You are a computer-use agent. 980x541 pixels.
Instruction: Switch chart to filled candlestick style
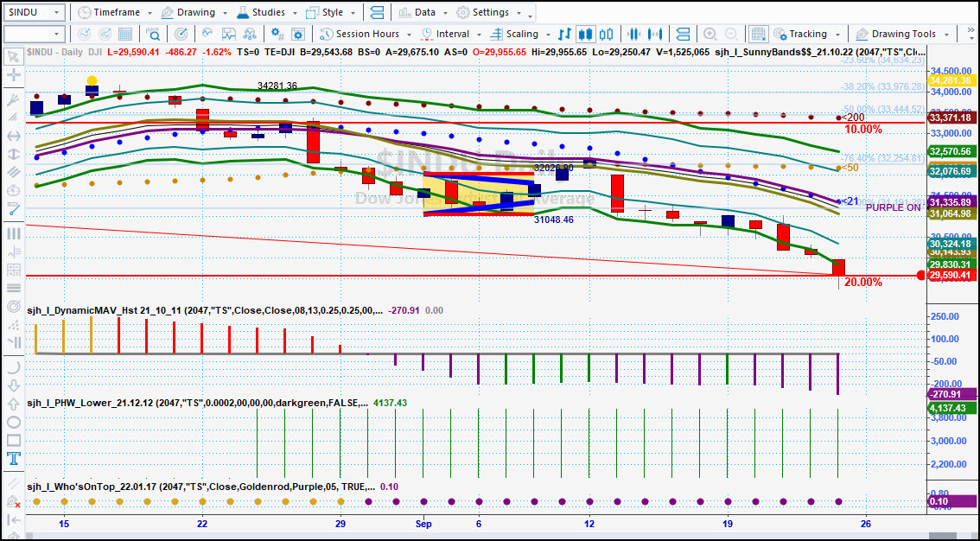pyautogui.click(x=586, y=34)
